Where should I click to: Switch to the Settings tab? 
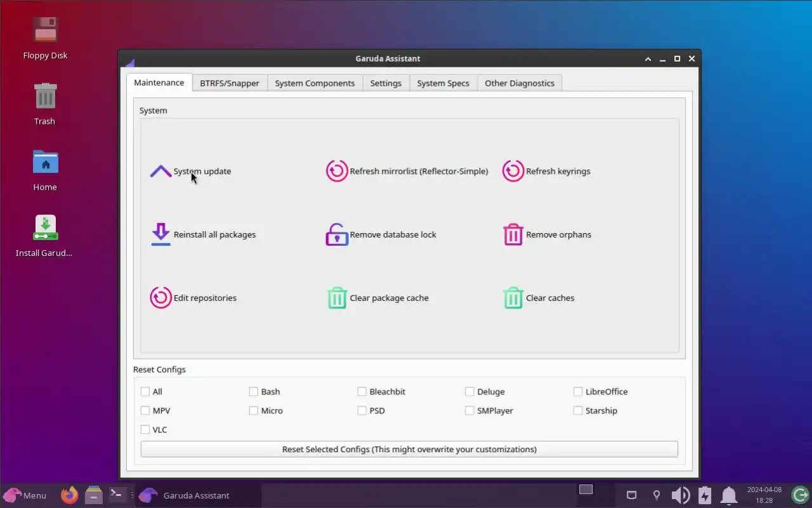click(386, 83)
